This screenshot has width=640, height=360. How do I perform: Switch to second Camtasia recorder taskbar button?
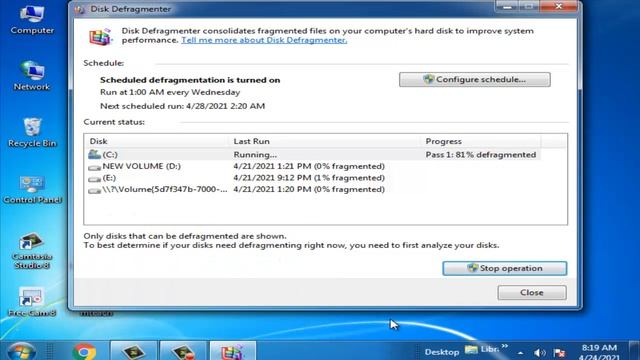pos(183,351)
